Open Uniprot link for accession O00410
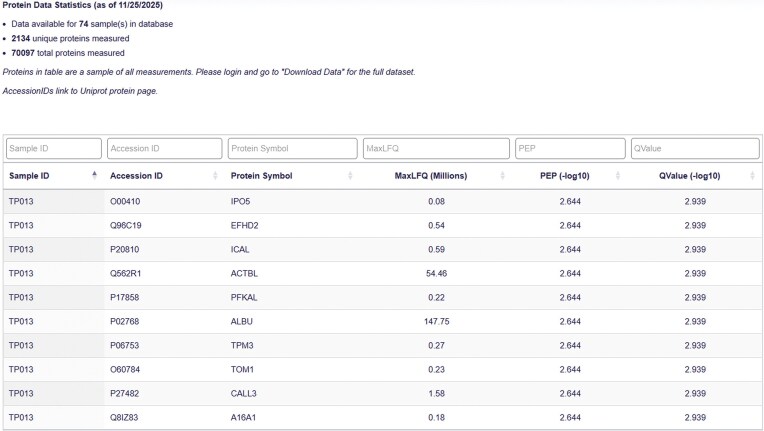 tap(125, 201)
